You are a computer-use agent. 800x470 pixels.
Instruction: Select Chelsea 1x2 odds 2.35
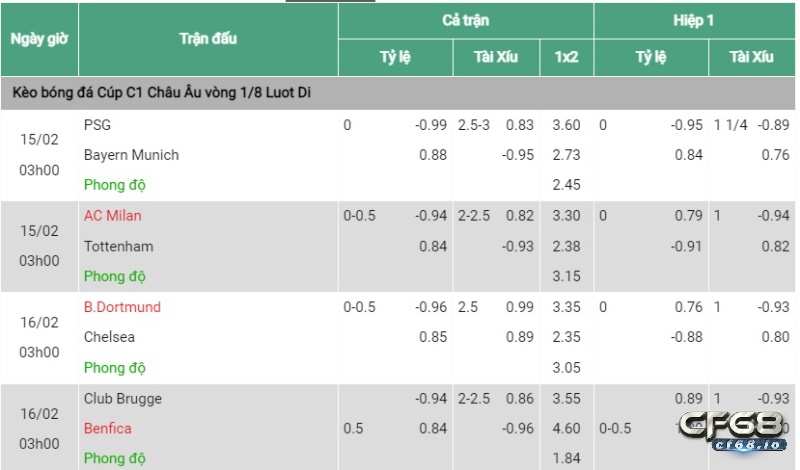tap(566, 337)
